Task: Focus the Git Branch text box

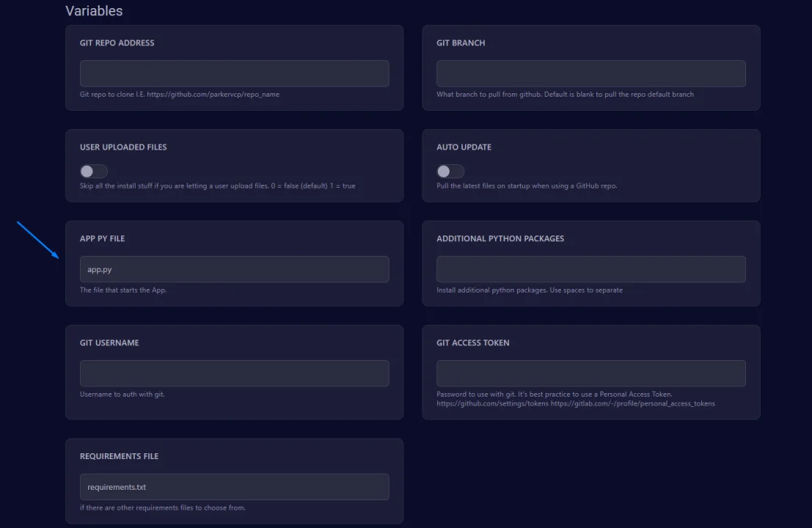Action: pos(590,73)
